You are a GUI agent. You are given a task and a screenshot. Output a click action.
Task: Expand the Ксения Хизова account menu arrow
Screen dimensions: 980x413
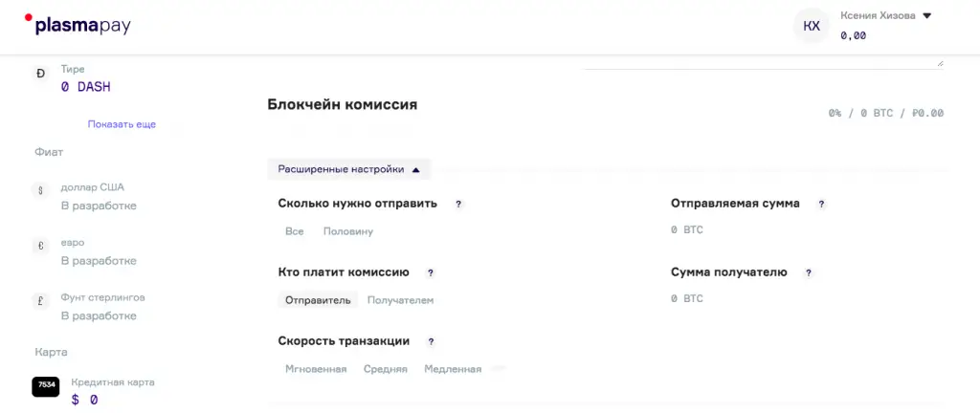coord(926,16)
